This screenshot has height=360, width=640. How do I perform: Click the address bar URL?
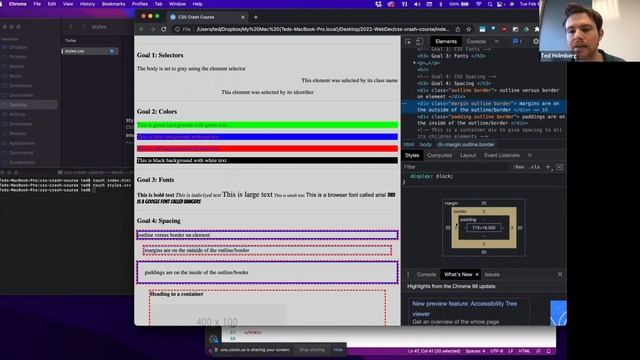322,29
